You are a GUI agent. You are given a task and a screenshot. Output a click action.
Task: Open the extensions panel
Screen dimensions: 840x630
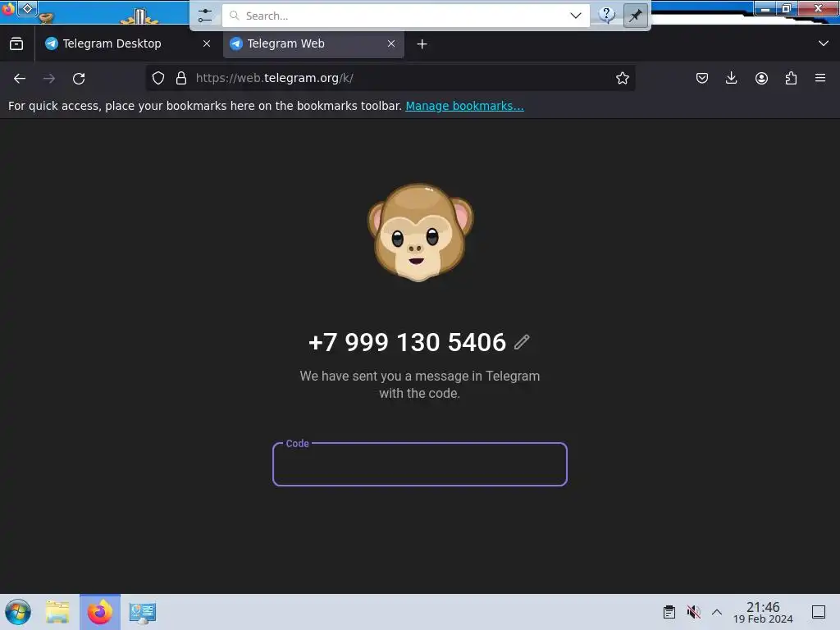click(x=791, y=78)
